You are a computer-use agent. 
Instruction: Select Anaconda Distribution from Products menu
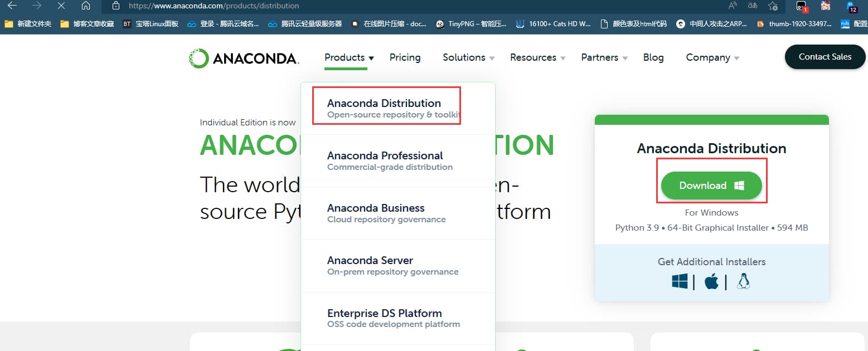pyautogui.click(x=384, y=104)
